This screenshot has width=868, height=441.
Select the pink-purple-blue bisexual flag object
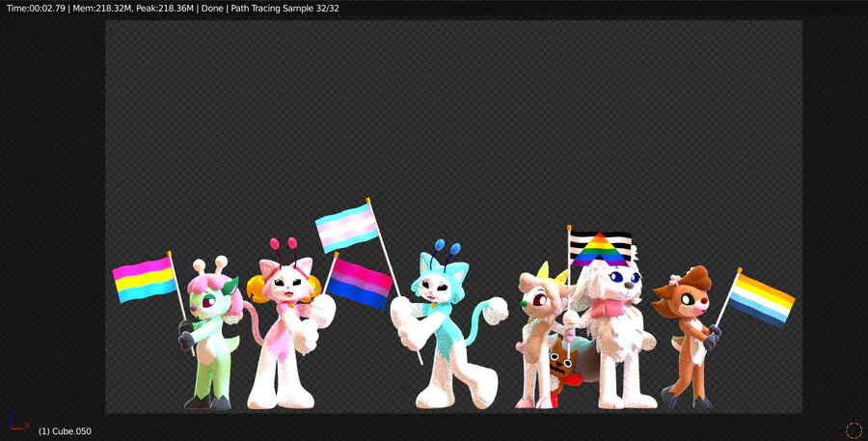tap(360, 284)
